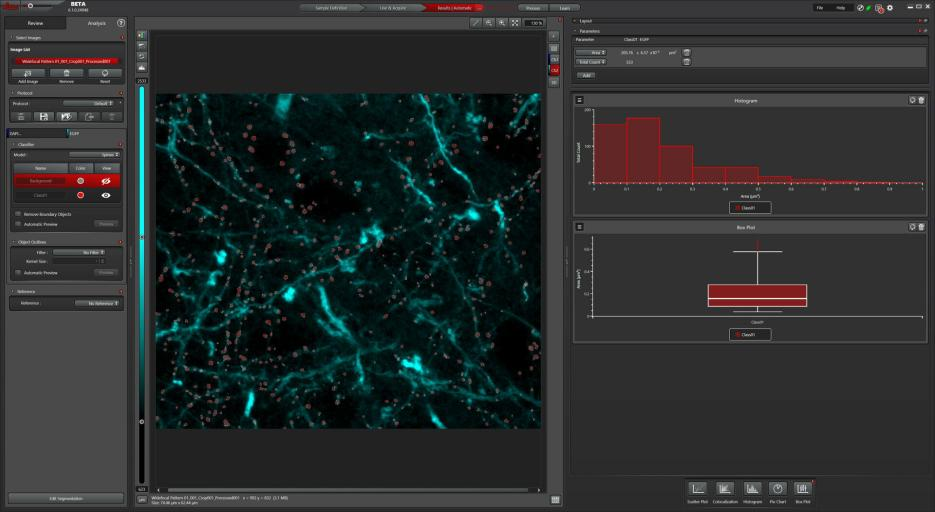
Task: Go to Sample Definition workflow step
Action: click(x=331, y=8)
